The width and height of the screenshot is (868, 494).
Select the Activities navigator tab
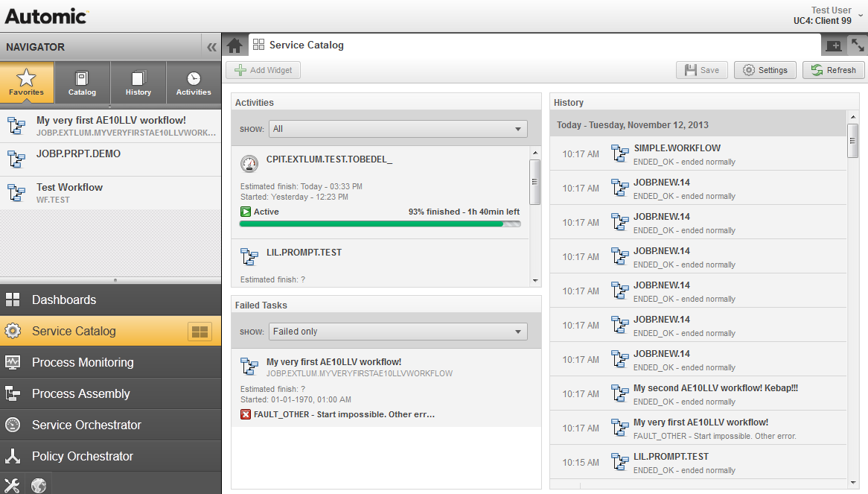194,83
